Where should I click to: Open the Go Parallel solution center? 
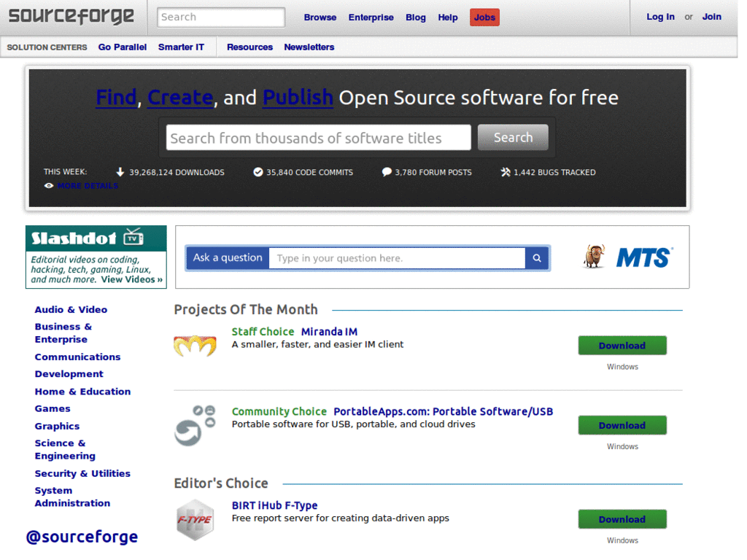tap(124, 47)
